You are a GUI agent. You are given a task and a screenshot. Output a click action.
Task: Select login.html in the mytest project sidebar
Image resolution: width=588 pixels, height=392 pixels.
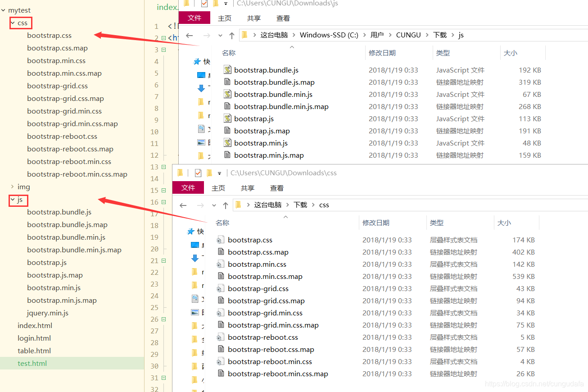[35, 338]
